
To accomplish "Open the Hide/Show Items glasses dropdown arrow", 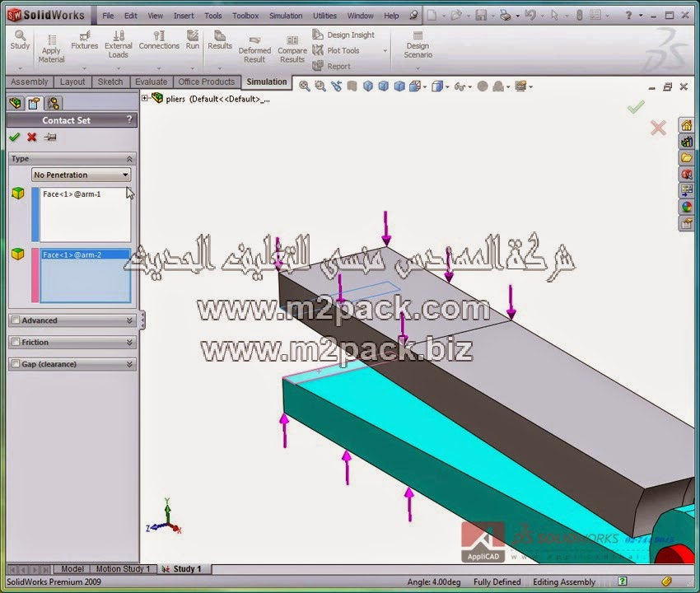I will pos(469,87).
